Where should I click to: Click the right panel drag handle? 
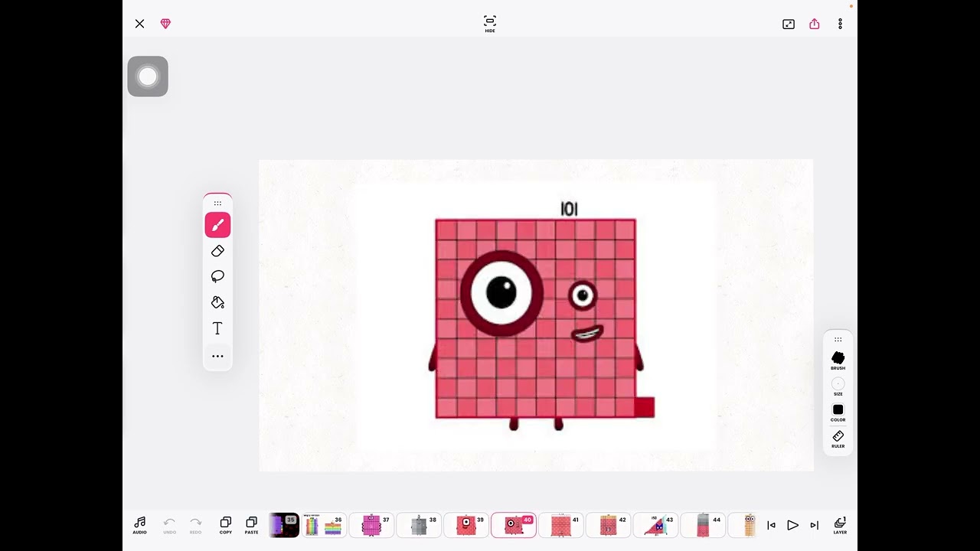tap(838, 339)
